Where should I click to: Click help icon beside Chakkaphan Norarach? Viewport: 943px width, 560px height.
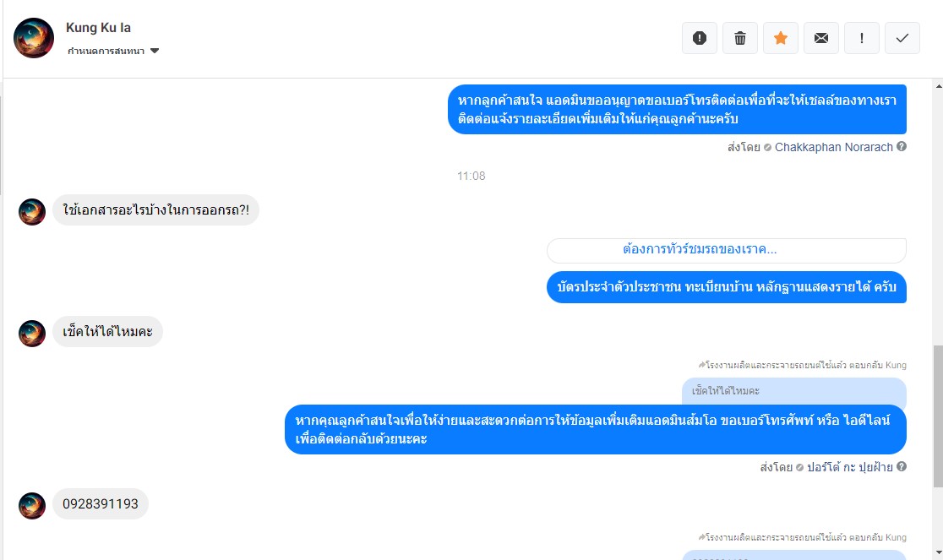[902, 146]
